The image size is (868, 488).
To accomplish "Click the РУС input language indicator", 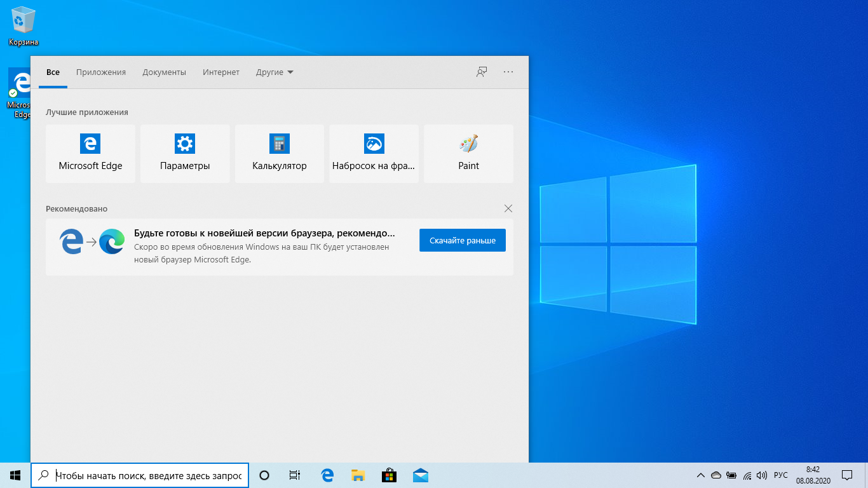I will [x=781, y=475].
